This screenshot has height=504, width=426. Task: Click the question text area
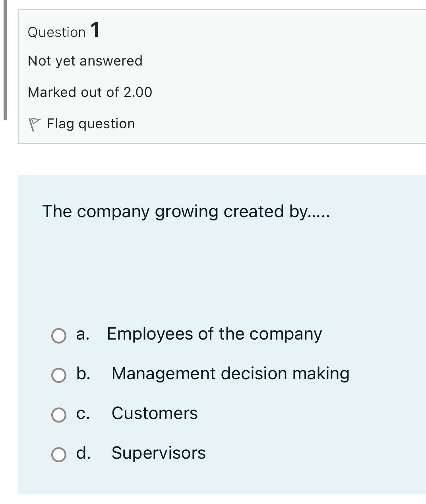[186, 212]
